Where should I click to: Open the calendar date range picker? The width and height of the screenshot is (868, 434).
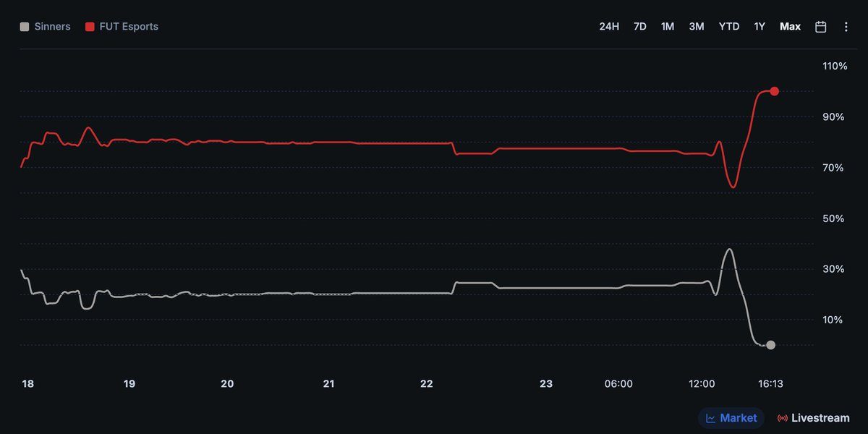click(821, 27)
